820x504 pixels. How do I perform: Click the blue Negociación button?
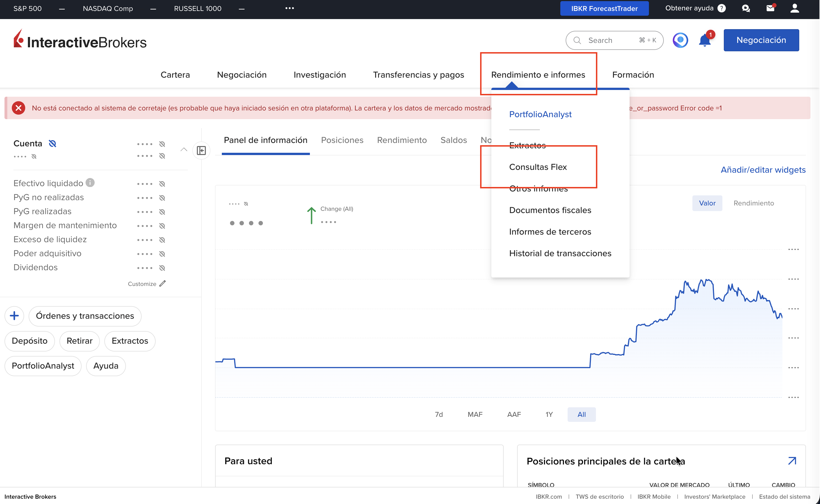[x=761, y=40]
